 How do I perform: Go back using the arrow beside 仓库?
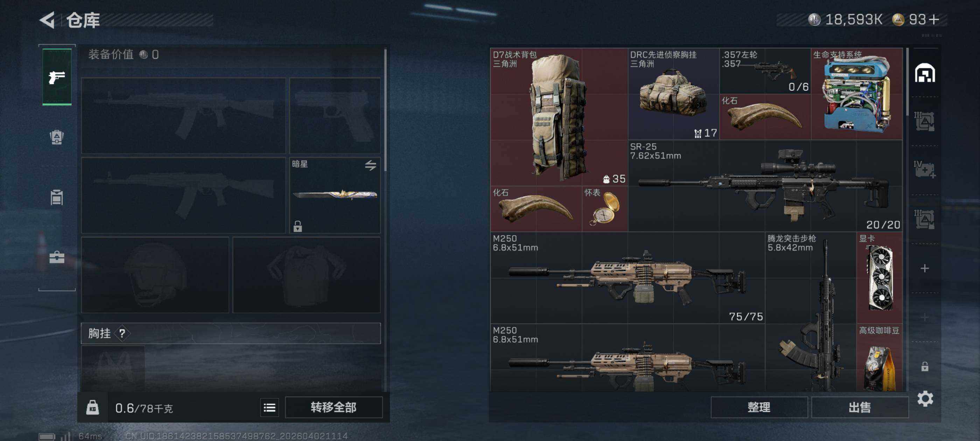pyautogui.click(x=47, y=20)
